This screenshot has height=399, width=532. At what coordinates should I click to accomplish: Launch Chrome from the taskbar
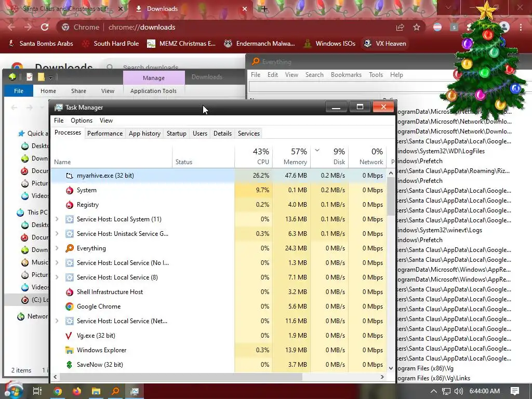click(x=58, y=391)
